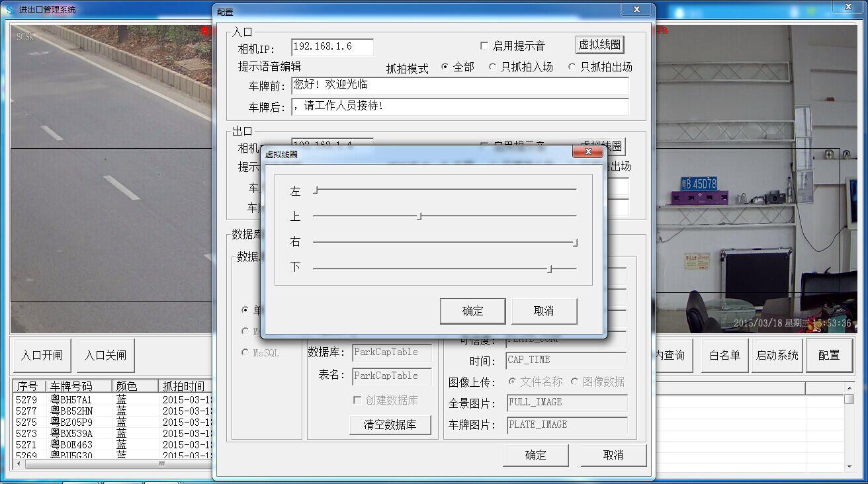
Task: Select 只抓拍入场 radio in 入口 section
Action: point(492,67)
